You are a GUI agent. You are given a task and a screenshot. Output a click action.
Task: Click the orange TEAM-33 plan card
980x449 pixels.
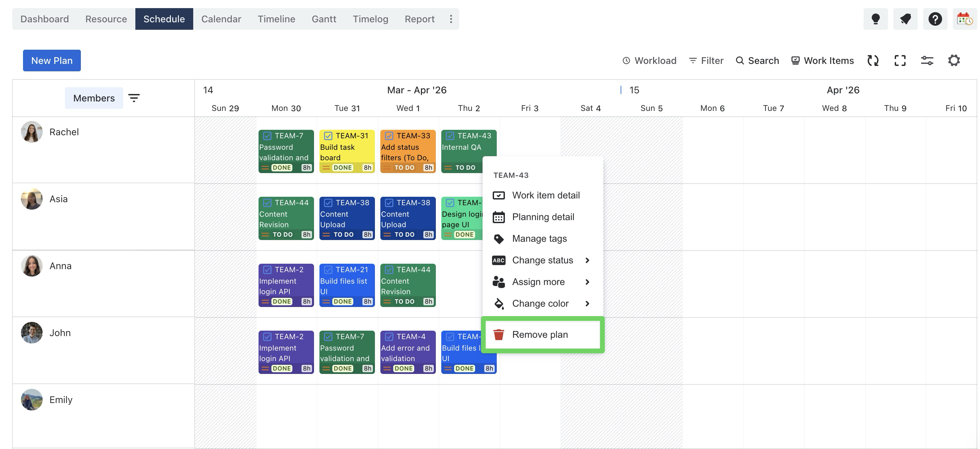(407, 152)
